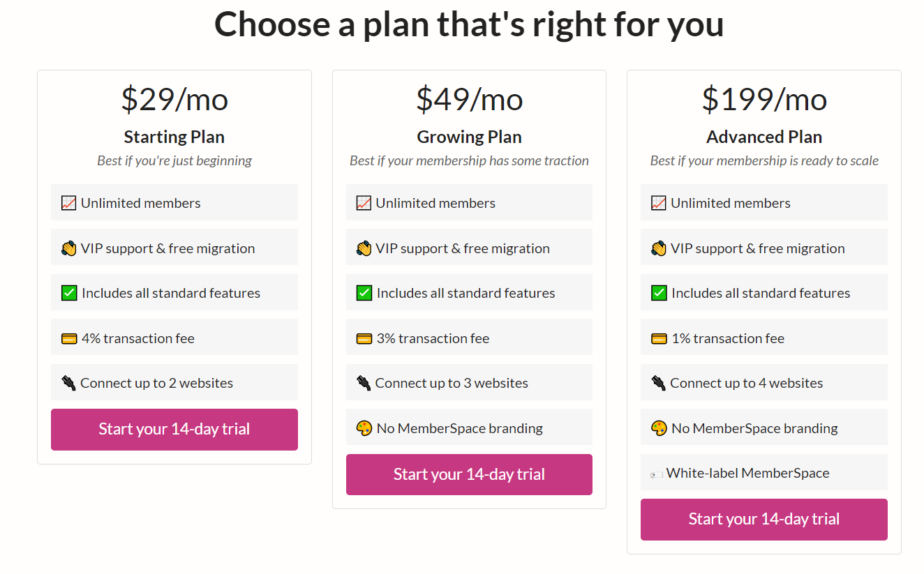Click the $199/mo price heading
The height and width of the screenshot is (574, 924).
[x=764, y=99]
